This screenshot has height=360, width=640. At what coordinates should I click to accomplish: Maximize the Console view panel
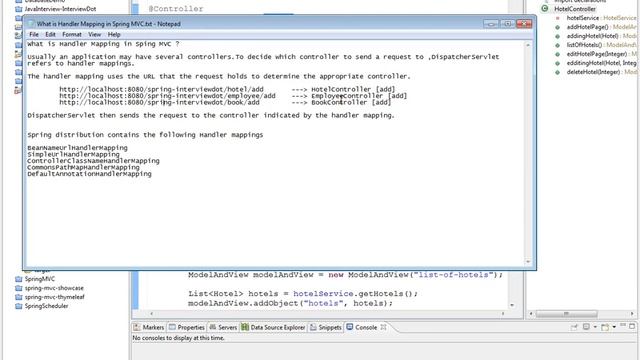pyautogui.click(x=632, y=326)
